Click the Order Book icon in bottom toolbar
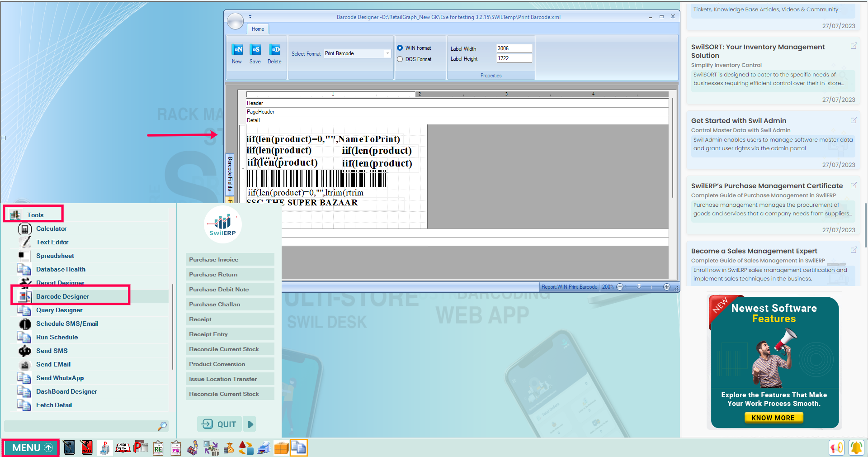Screen dimensions: 868x457 click(123, 447)
